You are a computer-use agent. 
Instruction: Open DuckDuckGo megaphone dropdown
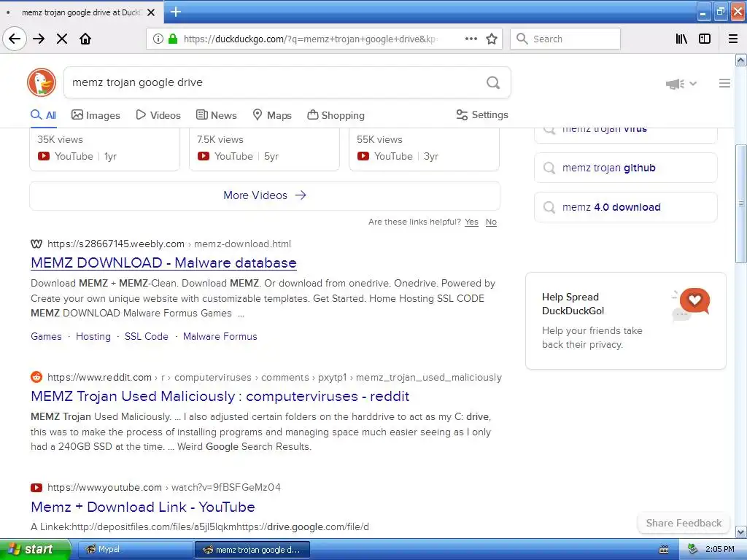681,84
